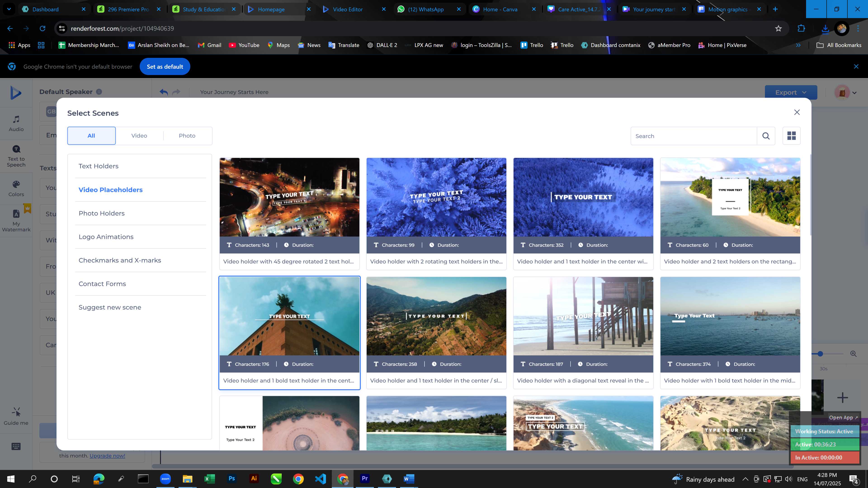Image resolution: width=868 pixels, height=488 pixels.
Task: Open the Windows Start menu
Action: (11, 479)
